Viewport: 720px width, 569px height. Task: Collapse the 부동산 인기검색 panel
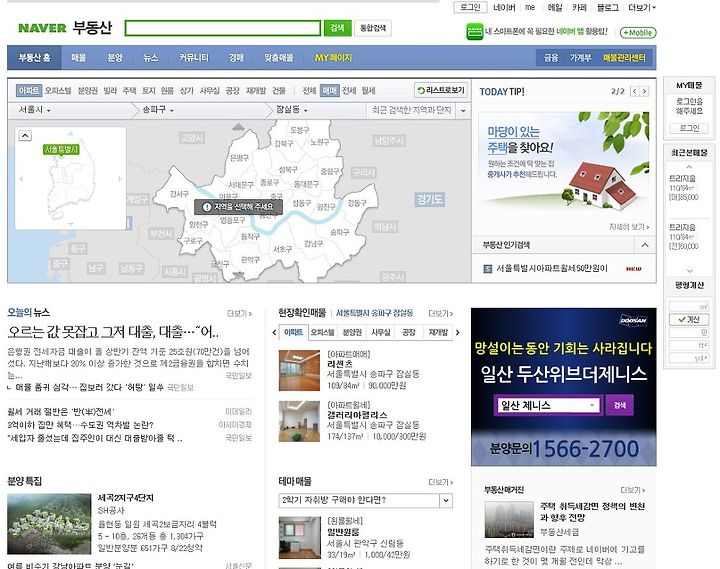pyautogui.click(x=645, y=245)
